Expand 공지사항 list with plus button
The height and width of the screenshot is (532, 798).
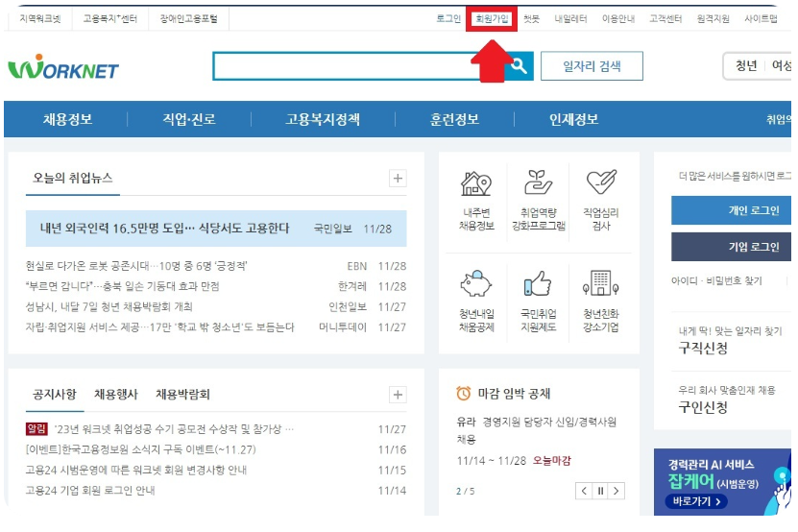coord(398,395)
